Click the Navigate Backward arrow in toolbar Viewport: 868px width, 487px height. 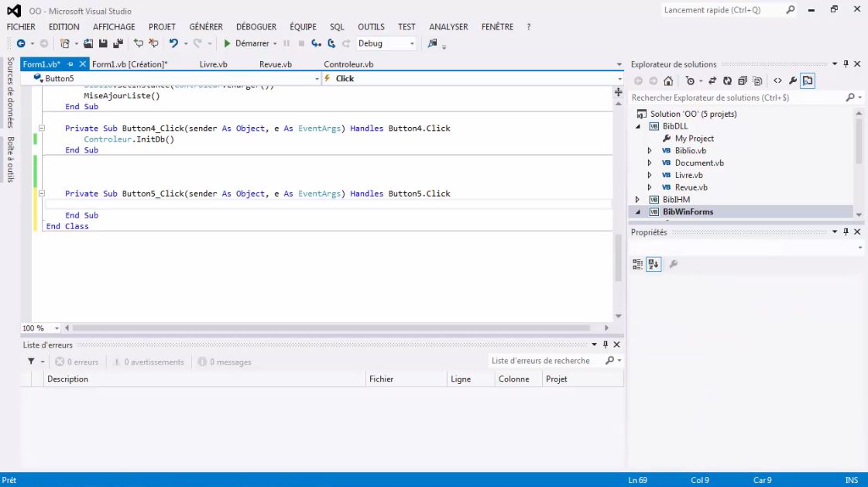click(21, 43)
